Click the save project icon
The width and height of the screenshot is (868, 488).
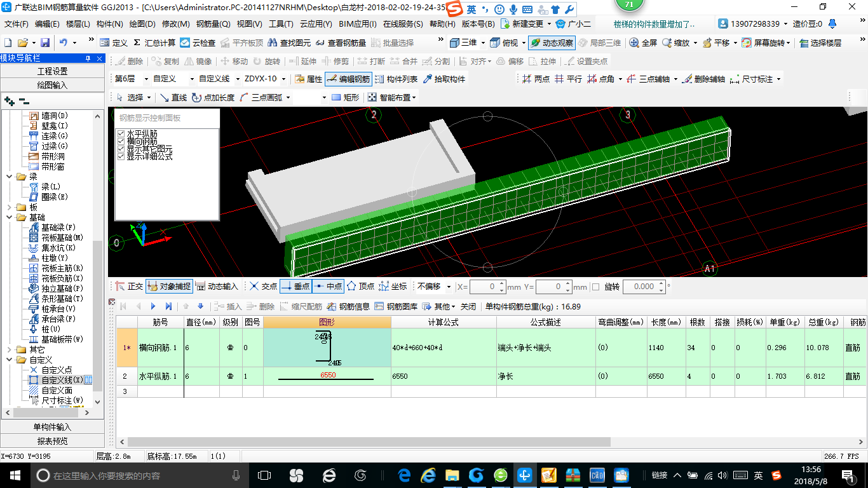tap(45, 43)
